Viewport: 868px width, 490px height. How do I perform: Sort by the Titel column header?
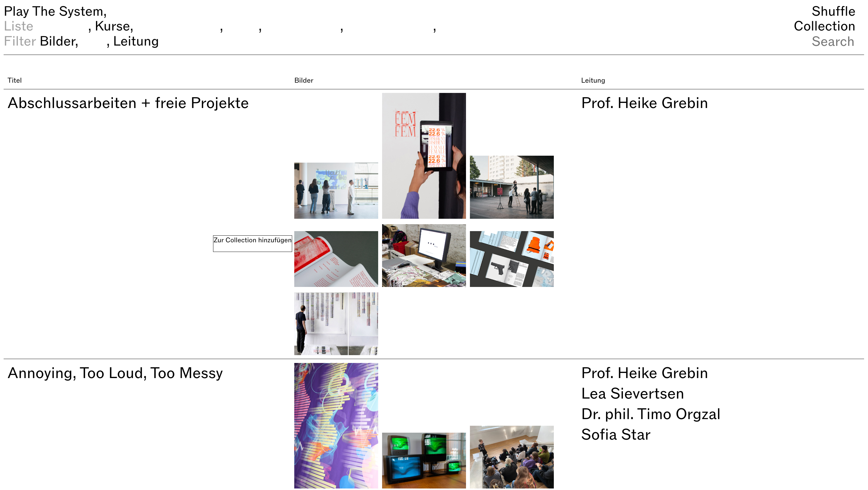pos(14,81)
